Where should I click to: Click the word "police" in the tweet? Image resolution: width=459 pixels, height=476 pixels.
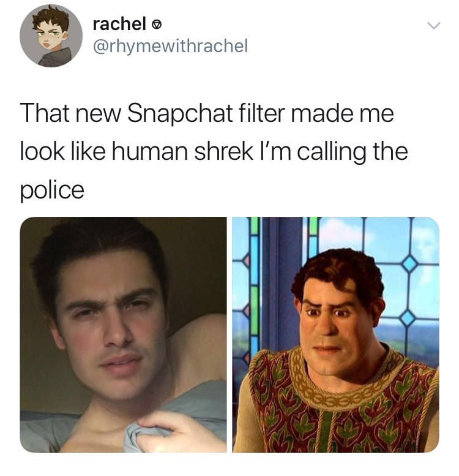point(52,191)
